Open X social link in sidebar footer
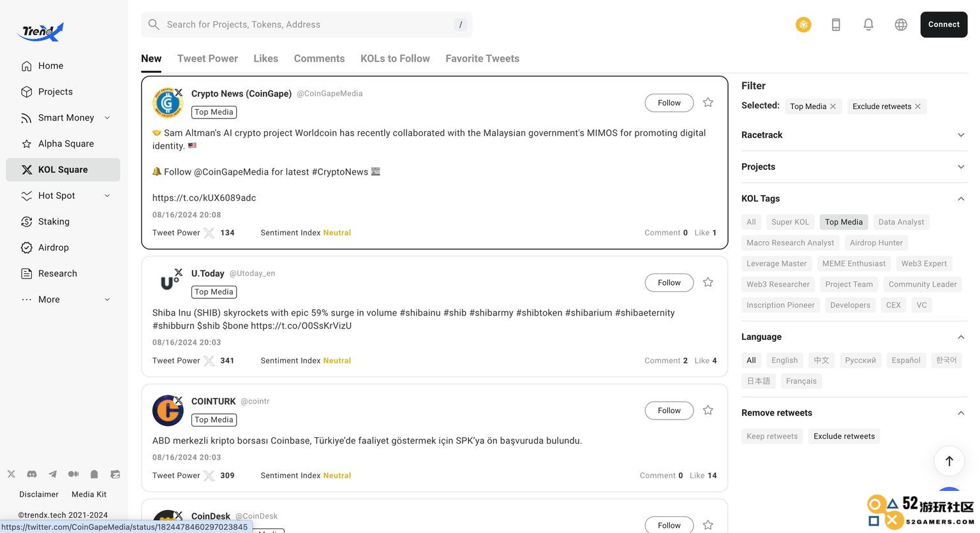Image resolution: width=980 pixels, height=533 pixels. tap(11, 474)
